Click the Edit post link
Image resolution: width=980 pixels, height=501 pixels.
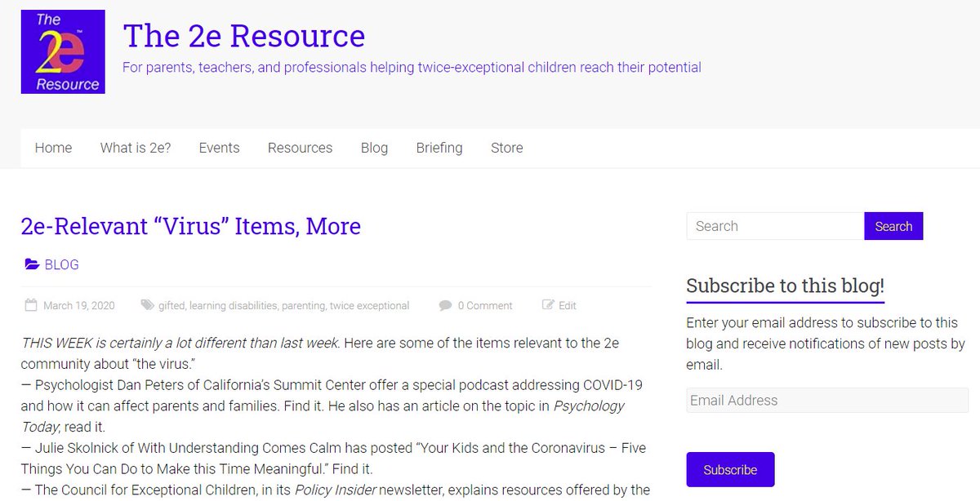[x=568, y=305]
